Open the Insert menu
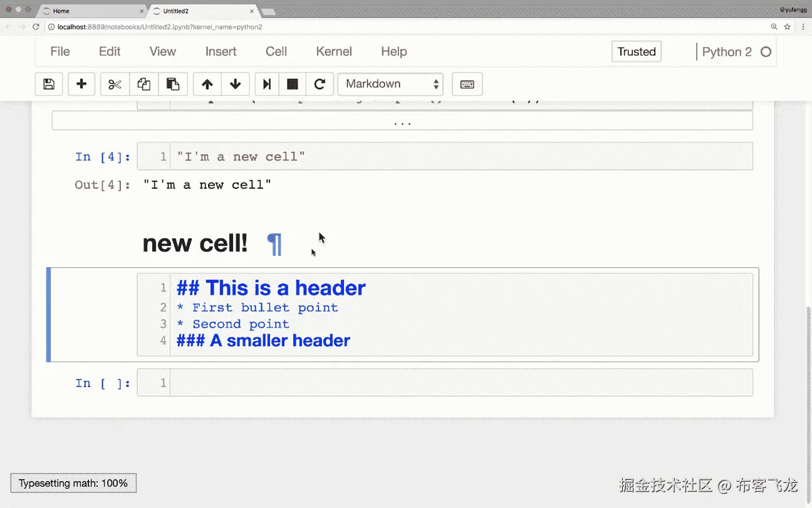Screen dimensions: 812x508 [x=221, y=51]
